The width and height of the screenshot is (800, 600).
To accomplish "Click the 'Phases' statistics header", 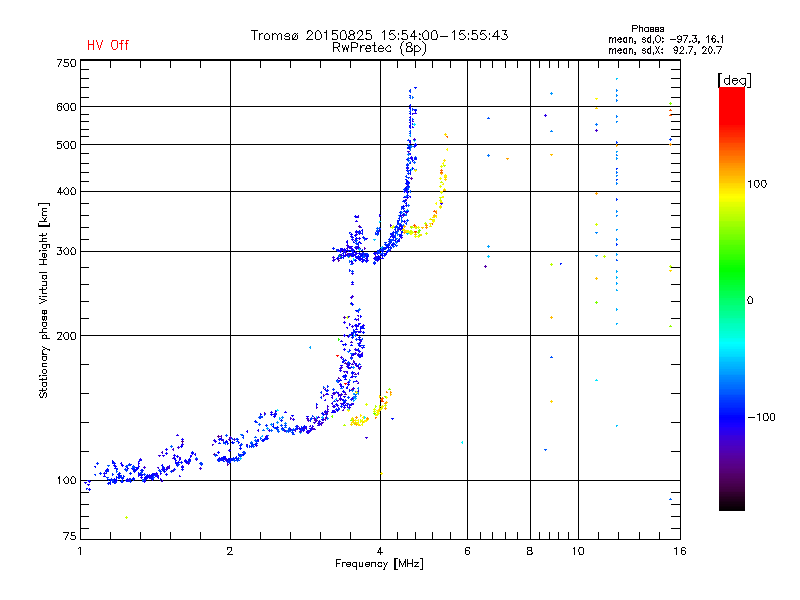I will click(647, 29).
